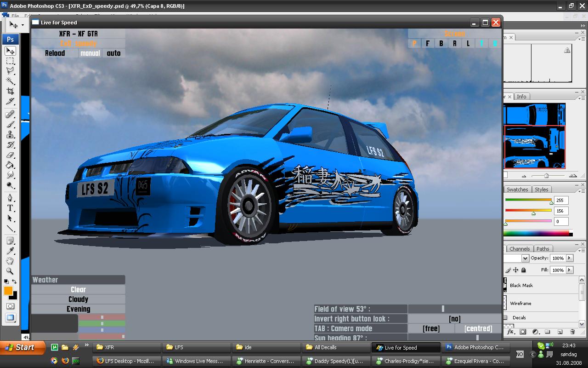Select the Paint Bucket tool
This screenshot has width=588, height=368.
[10, 165]
